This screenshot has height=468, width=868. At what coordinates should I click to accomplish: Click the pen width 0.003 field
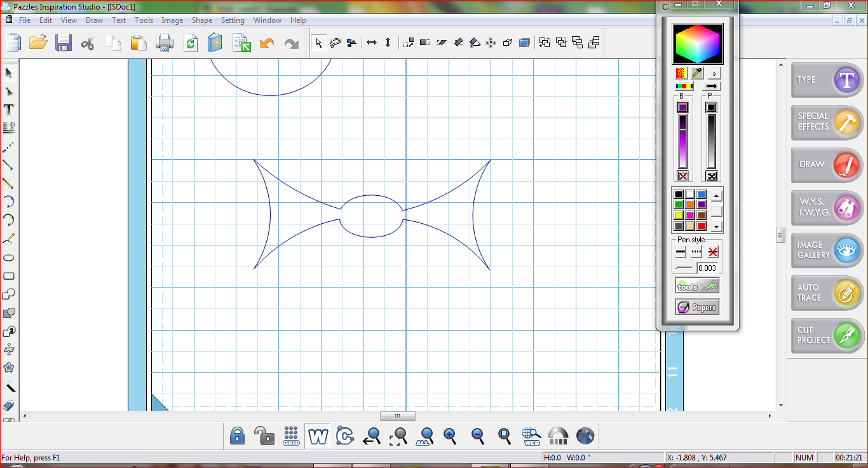click(x=707, y=268)
